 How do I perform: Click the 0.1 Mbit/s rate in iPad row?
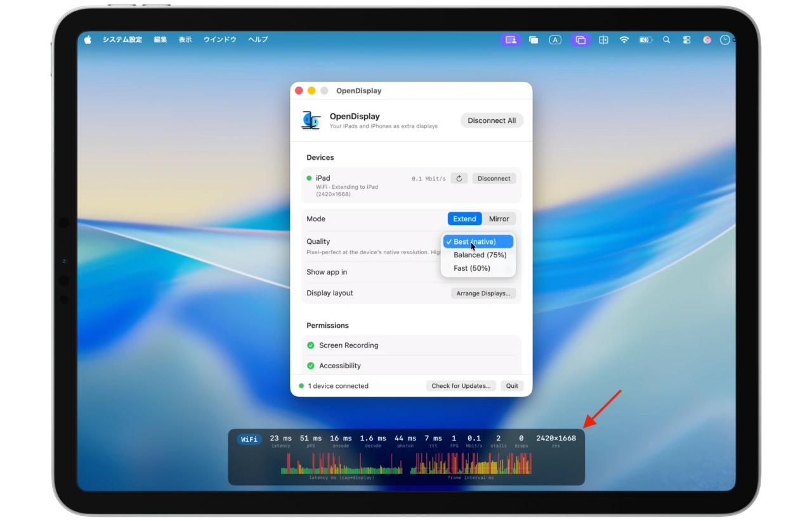(429, 179)
